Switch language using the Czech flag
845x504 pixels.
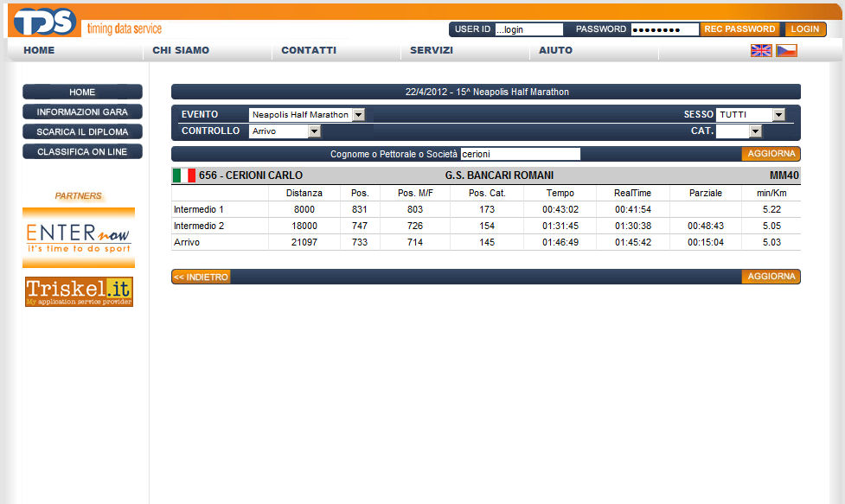786,50
